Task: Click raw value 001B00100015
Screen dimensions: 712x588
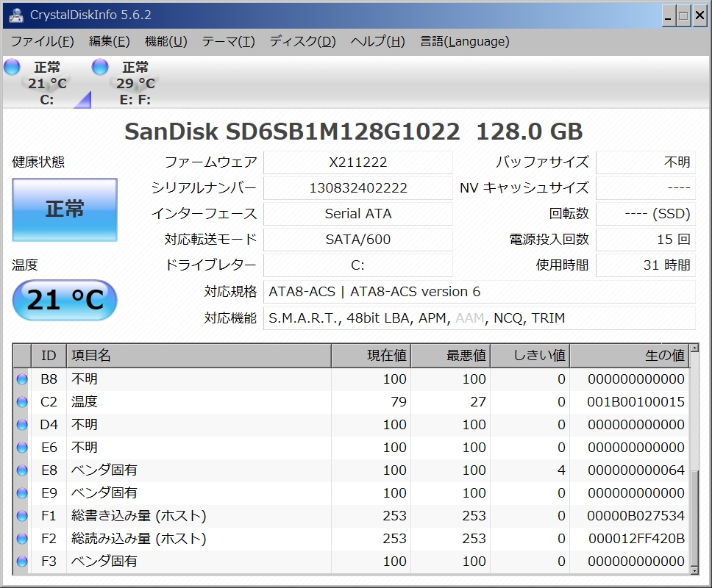Action: pyautogui.click(x=636, y=402)
